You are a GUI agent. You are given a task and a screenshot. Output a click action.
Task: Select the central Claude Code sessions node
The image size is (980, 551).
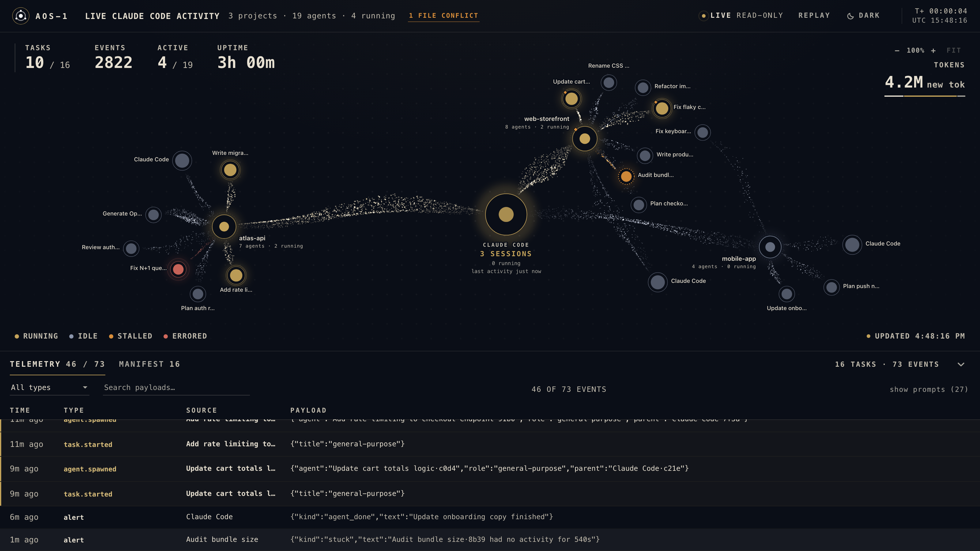pos(506,215)
